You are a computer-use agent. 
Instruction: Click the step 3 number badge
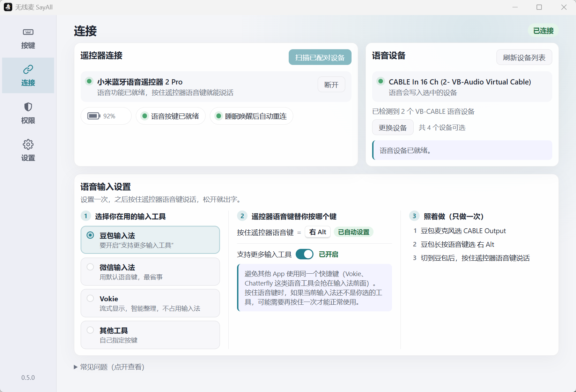[414, 216]
